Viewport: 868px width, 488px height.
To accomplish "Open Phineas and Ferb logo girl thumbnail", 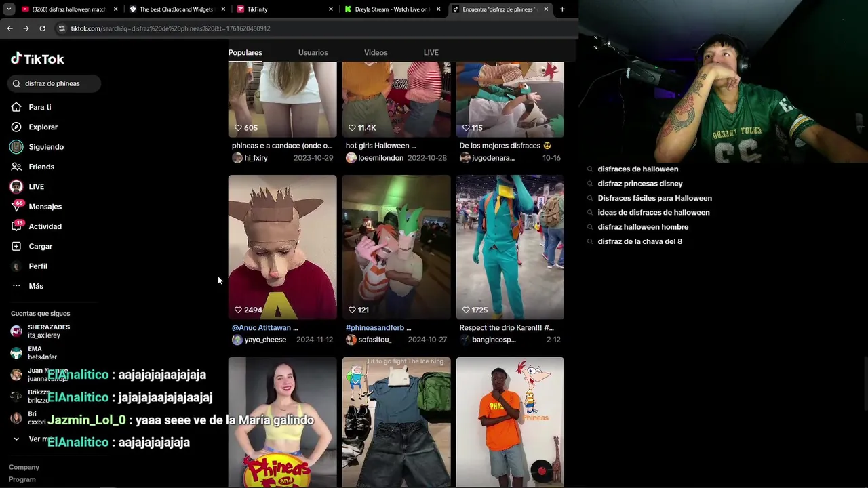I will (x=282, y=422).
